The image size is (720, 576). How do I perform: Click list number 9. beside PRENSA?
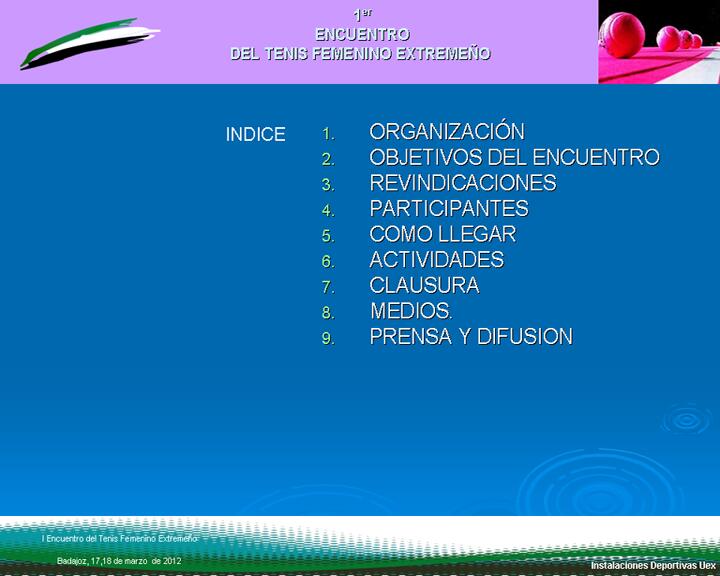click(329, 339)
